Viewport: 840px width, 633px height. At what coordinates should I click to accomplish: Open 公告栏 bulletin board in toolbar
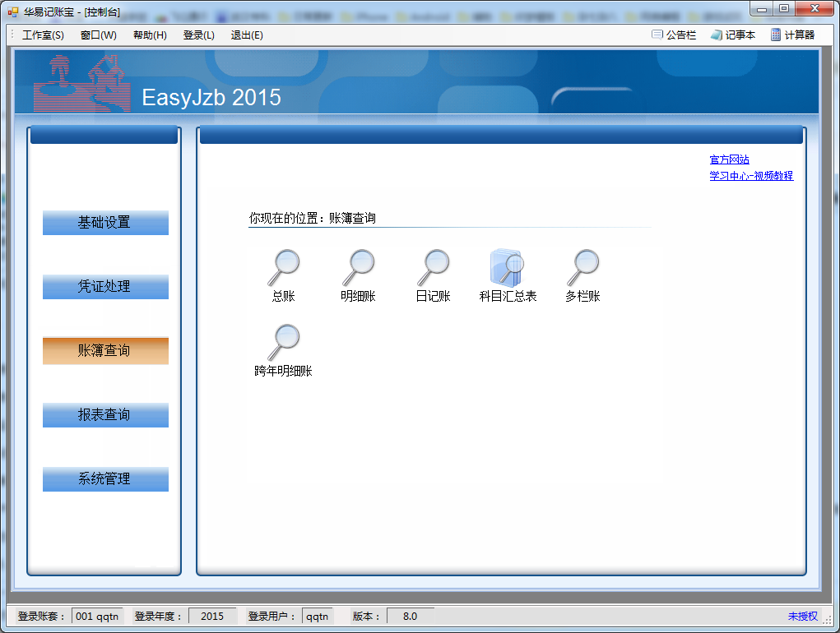674,35
